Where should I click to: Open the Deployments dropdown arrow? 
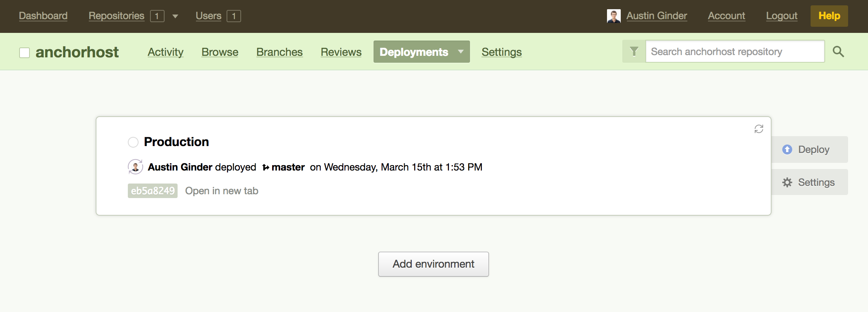tap(461, 52)
